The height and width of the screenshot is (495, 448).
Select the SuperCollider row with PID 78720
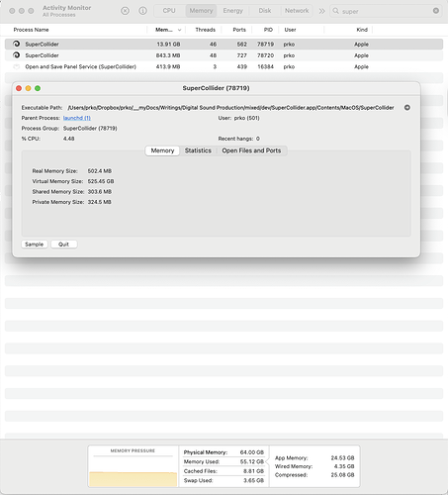(224, 55)
